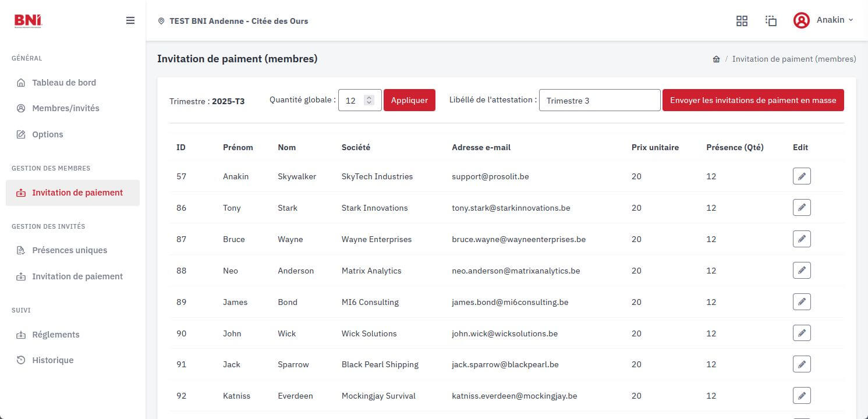
Task: Edit Jack Sparrow's row with pencil icon
Action: click(802, 364)
